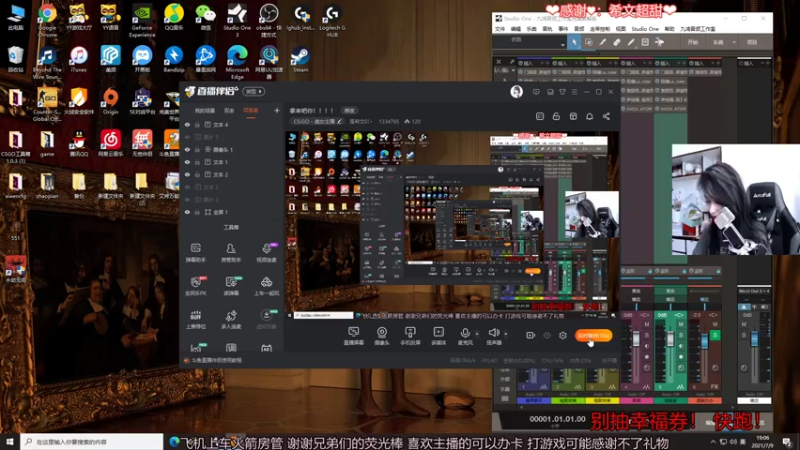Open the 多人连麦 tool
Viewport: 800px width, 450px height.
pyautogui.click(x=231, y=320)
